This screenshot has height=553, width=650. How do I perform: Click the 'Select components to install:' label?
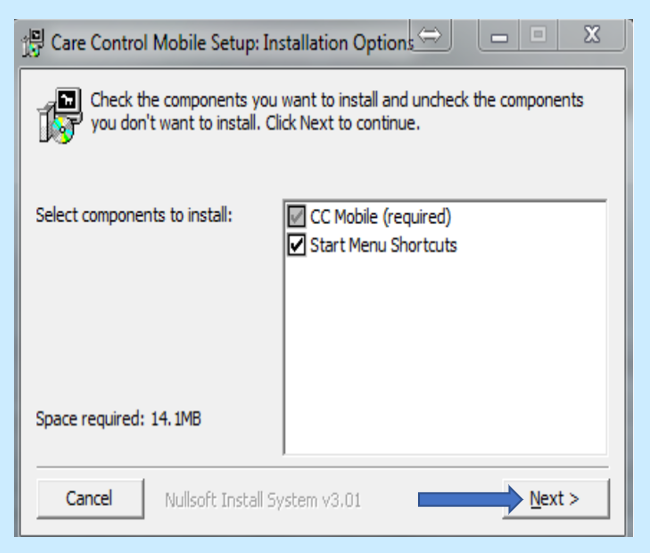point(133,215)
